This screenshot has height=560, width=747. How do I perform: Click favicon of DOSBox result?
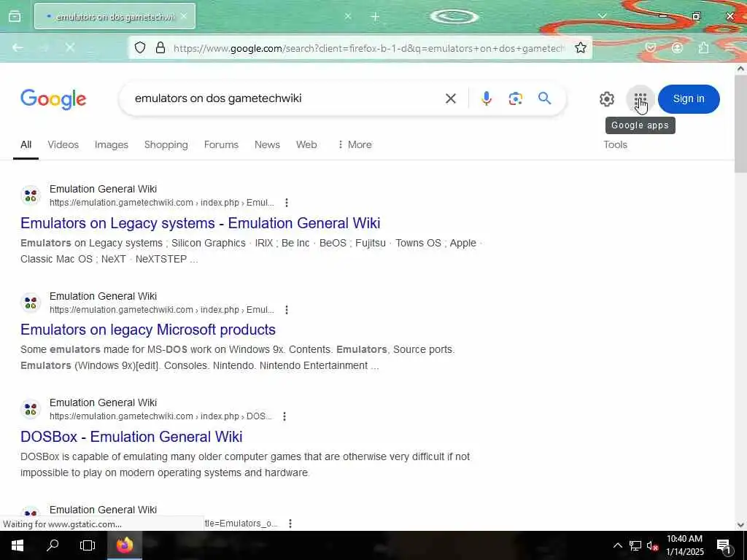tap(31, 409)
